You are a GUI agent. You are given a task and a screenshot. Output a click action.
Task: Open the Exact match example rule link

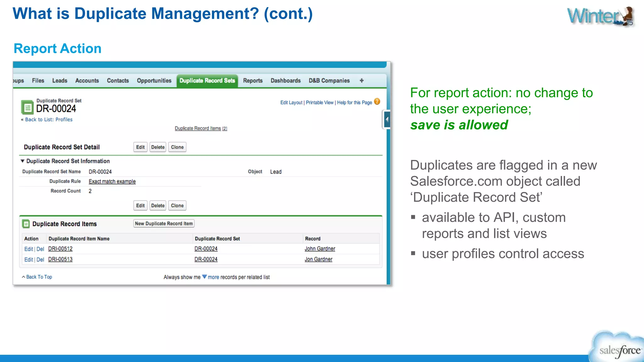tap(112, 181)
